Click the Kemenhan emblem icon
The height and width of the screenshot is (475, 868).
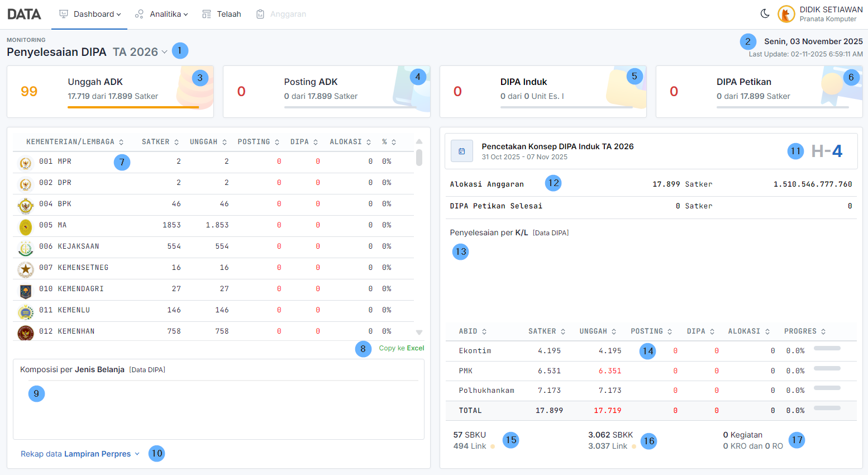(x=25, y=332)
